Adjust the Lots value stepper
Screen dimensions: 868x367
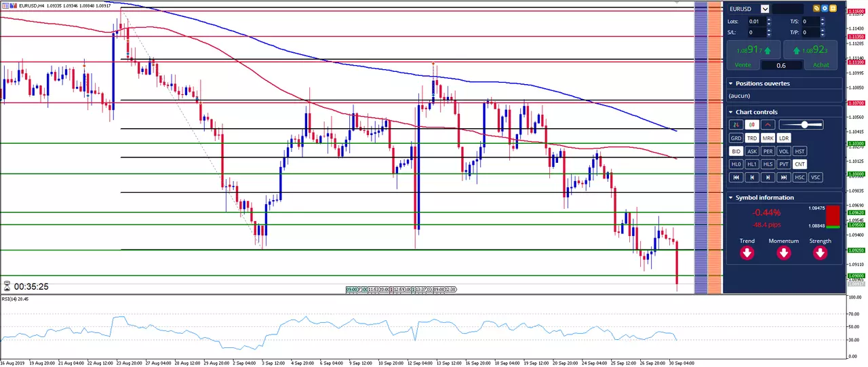tap(769, 21)
